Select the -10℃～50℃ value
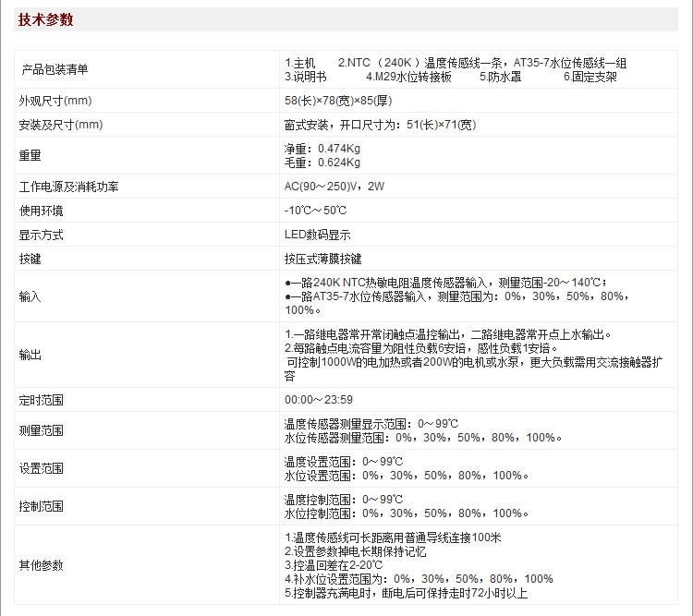Screen dimensions: 693x616 tap(316, 211)
